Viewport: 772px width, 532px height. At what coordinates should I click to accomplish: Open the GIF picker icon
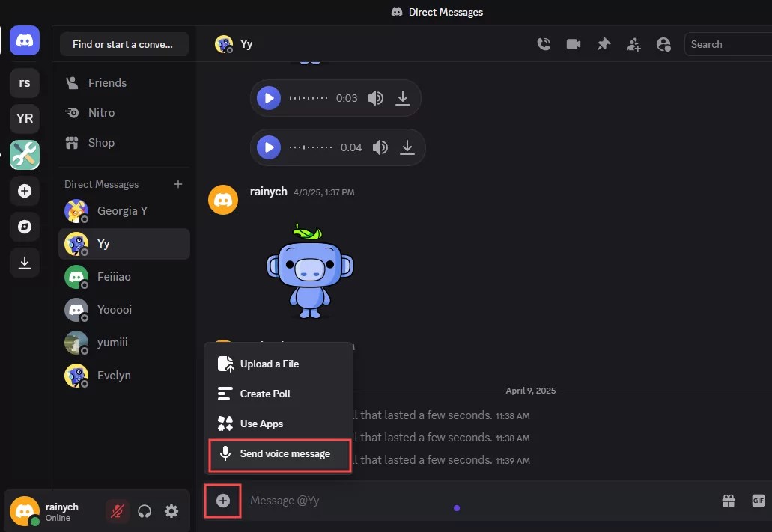point(759,501)
